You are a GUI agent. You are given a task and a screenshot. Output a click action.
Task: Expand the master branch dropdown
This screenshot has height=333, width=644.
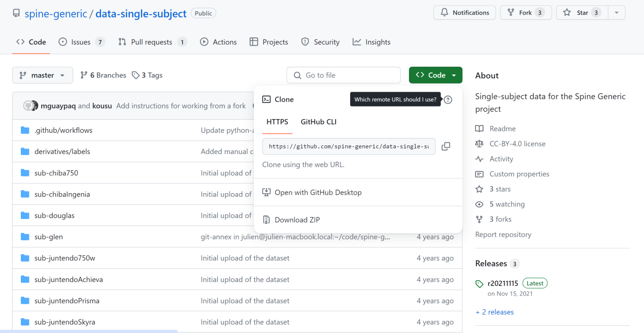point(43,75)
